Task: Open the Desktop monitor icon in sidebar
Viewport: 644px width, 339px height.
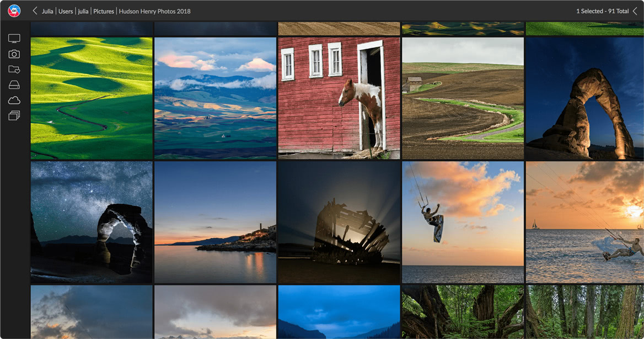Action: pos(14,39)
